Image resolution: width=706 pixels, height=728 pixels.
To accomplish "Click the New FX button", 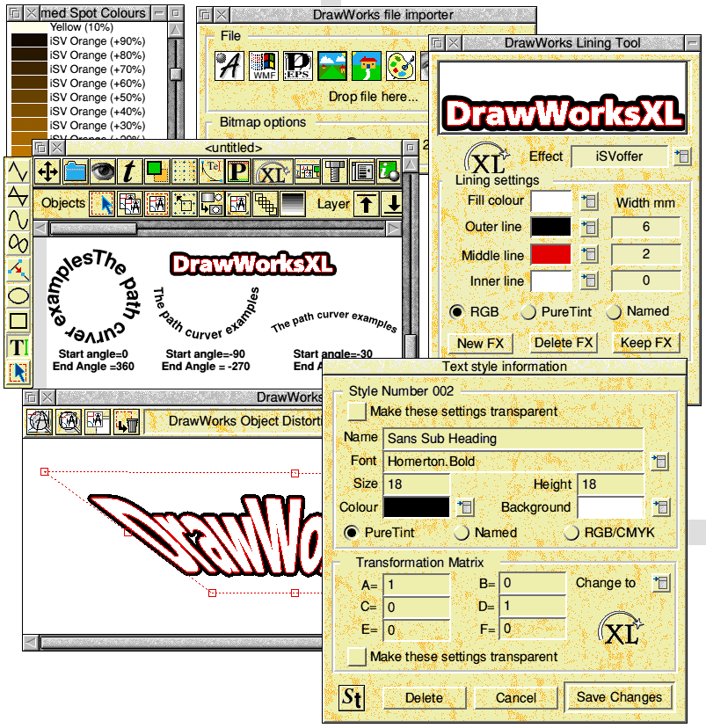I will (x=480, y=343).
